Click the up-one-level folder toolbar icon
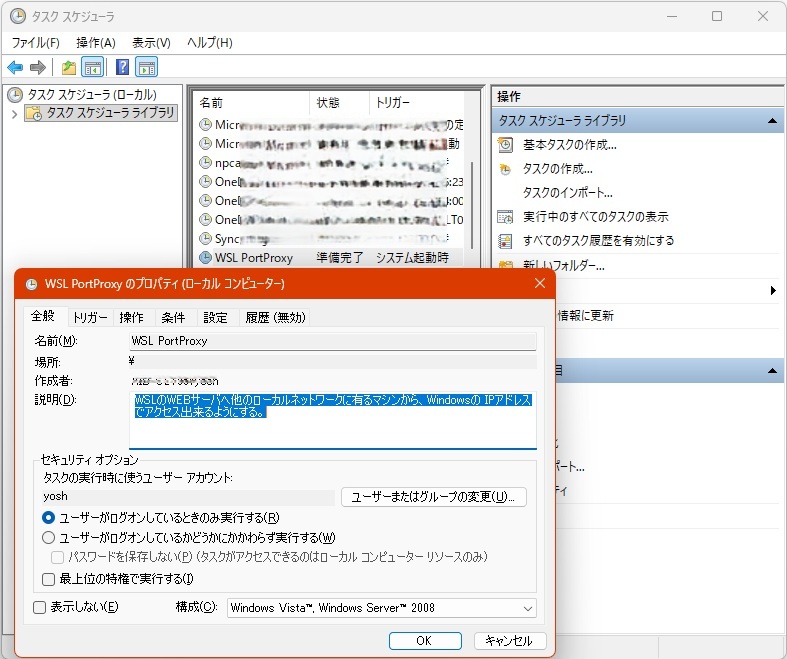 click(68, 68)
